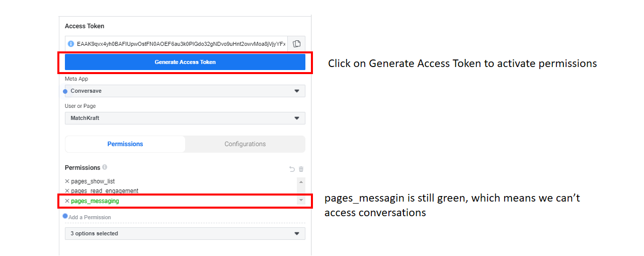Image resolution: width=644 pixels, height=256 pixels.
Task: Click the info icon beside the token
Action: tap(71, 44)
